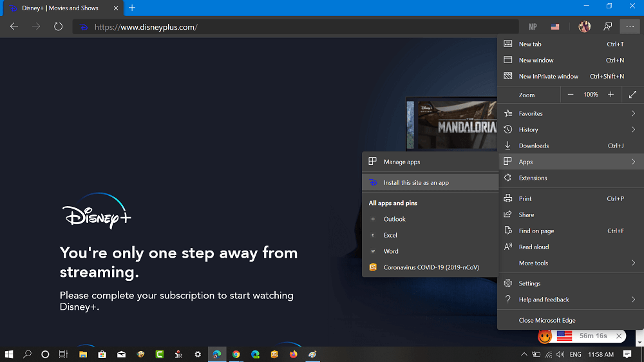Click the address bar URL field
This screenshot has width=644, height=362.
coord(296,26)
